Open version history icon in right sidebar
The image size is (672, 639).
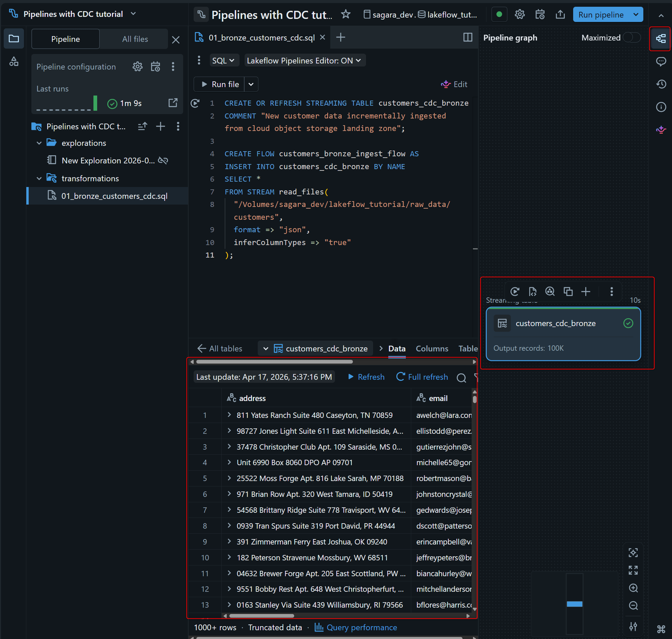pyautogui.click(x=661, y=84)
